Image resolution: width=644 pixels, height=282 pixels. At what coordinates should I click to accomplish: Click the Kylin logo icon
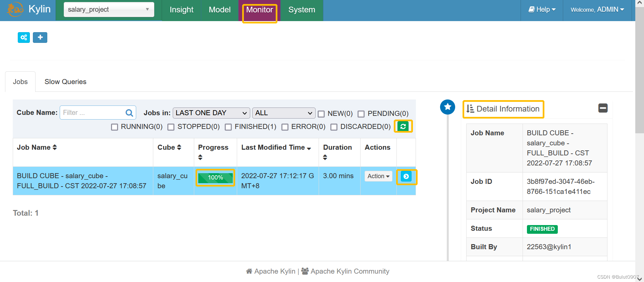(15, 9)
